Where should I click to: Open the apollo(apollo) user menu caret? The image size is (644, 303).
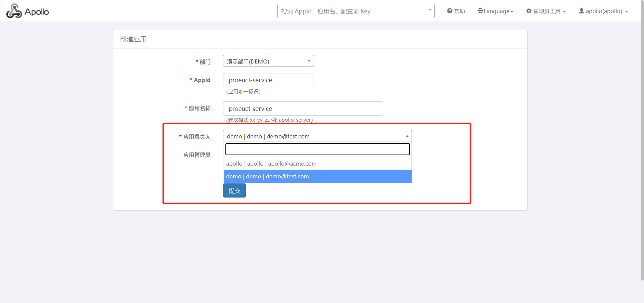click(x=627, y=11)
